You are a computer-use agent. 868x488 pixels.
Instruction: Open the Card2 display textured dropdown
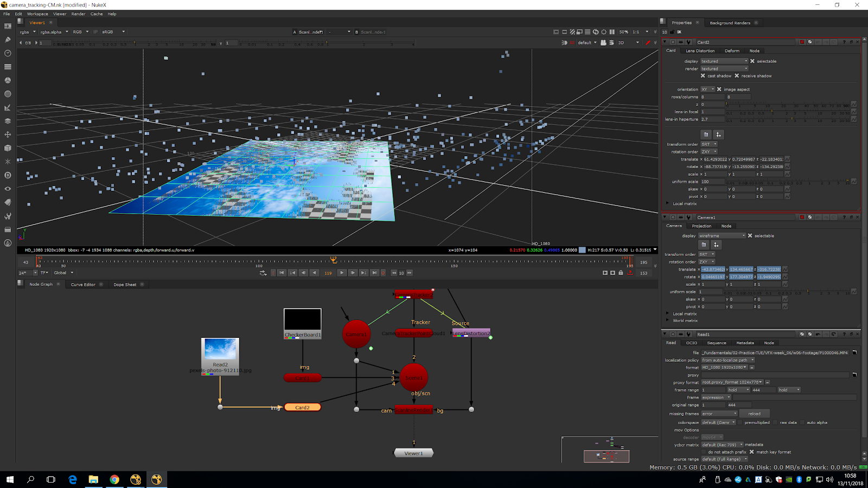coord(724,61)
